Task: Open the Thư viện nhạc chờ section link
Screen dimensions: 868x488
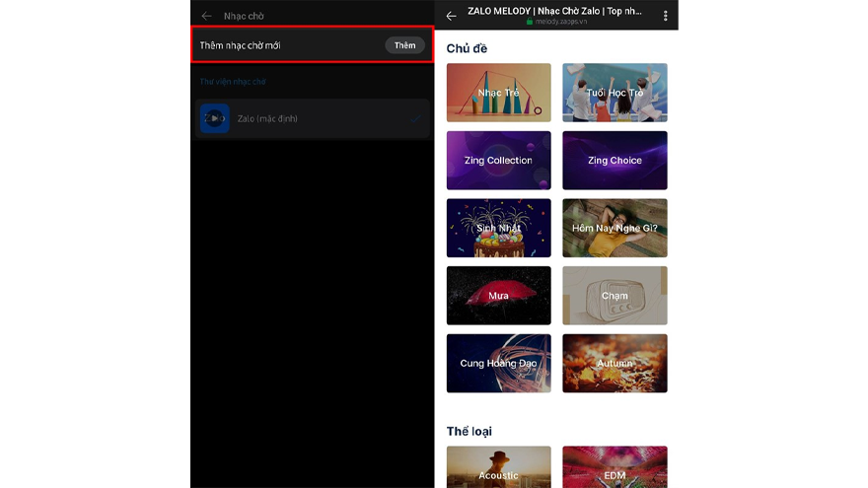Action: (x=233, y=81)
